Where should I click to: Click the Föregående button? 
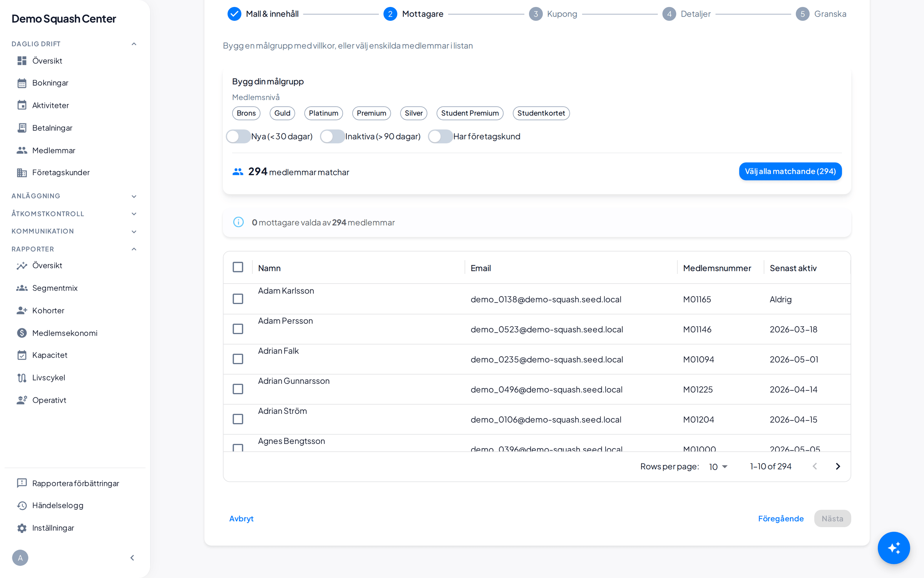click(x=781, y=518)
